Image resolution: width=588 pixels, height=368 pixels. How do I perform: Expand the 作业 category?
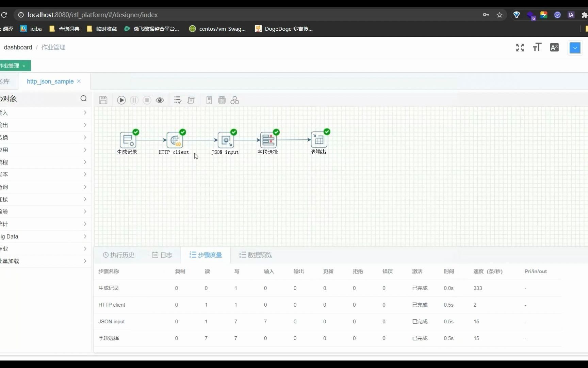coord(46,249)
